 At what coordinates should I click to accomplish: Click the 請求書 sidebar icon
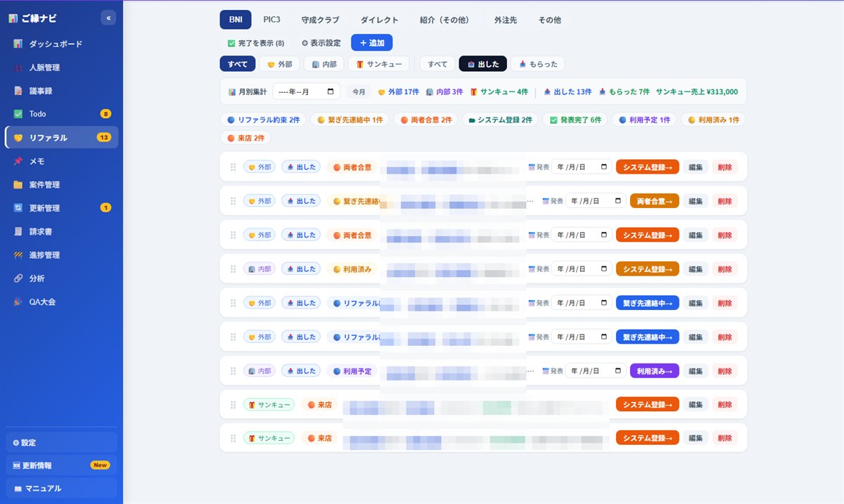click(18, 231)
